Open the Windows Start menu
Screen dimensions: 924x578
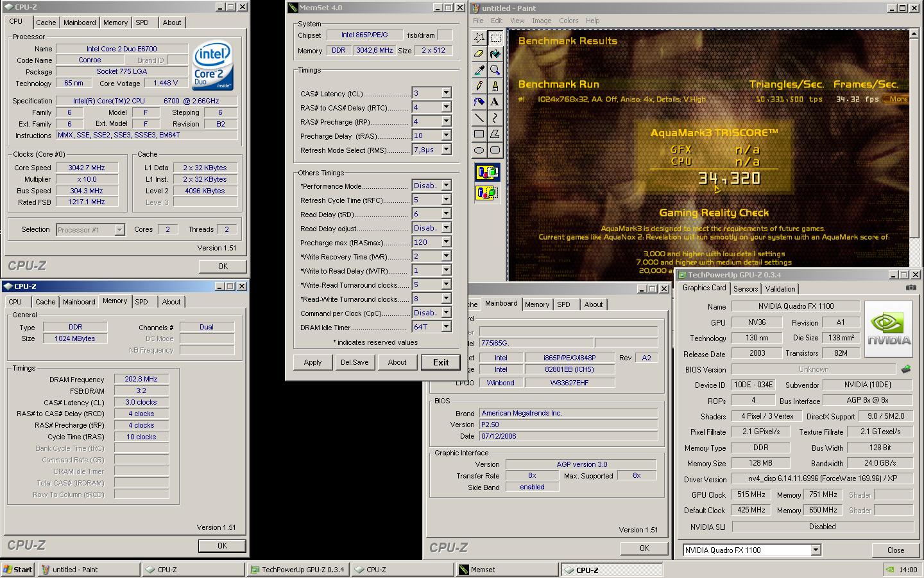click(x=18, y=569)
